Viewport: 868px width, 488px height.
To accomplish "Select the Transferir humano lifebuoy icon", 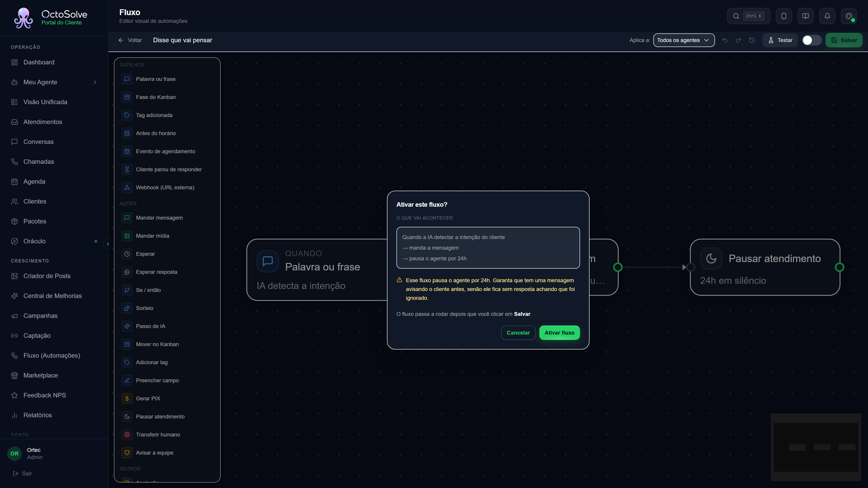I will click(x=127, y=435).
